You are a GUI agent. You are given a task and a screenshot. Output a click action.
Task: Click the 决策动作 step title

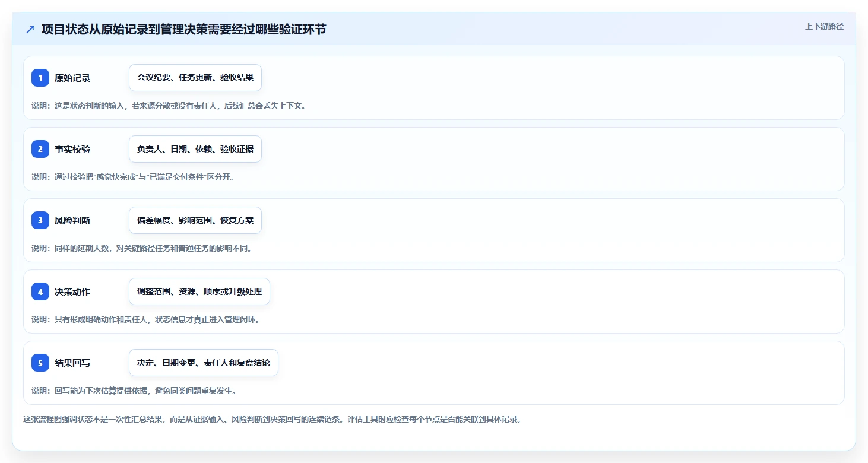72,291
